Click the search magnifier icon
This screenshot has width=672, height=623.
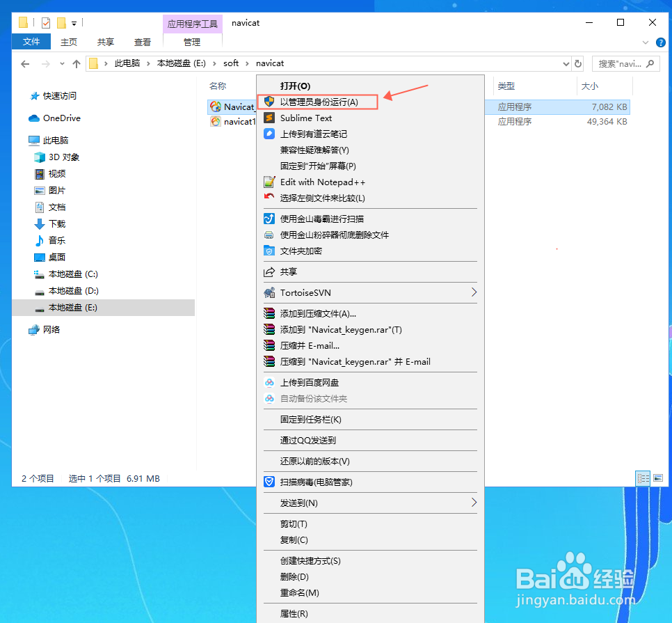click(x=650, y=63)
